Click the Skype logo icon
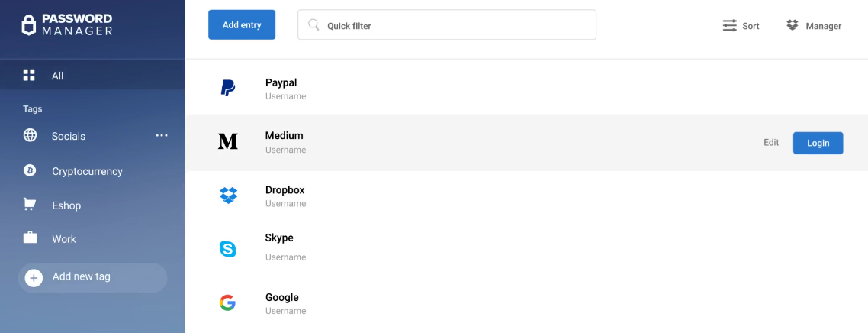 [x=227, y=249]
